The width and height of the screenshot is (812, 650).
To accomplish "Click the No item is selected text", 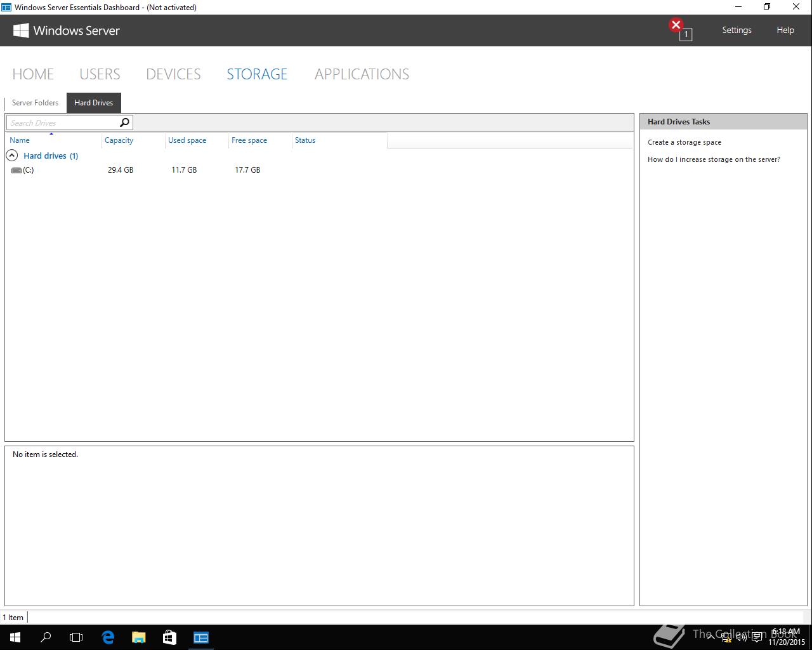I will click(x=45, y=454).
